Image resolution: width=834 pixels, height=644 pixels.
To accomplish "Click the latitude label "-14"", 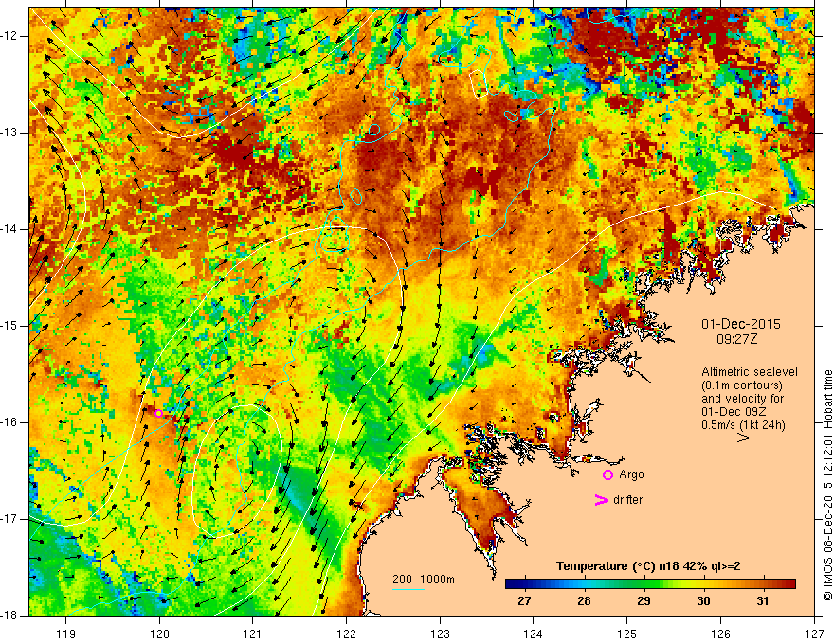I will coord(9,229).
